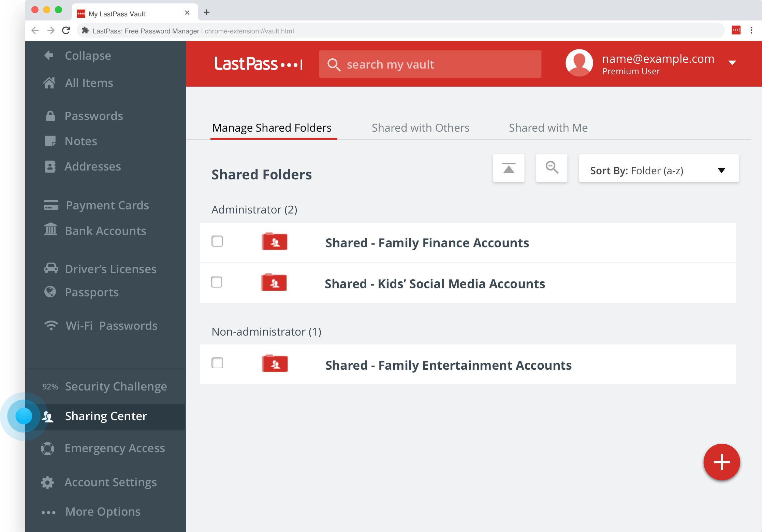The width and height of the screenshot is (762, 532).
Task: Open the Sort By Folder (a-z) dropdown
Action: 659,168
